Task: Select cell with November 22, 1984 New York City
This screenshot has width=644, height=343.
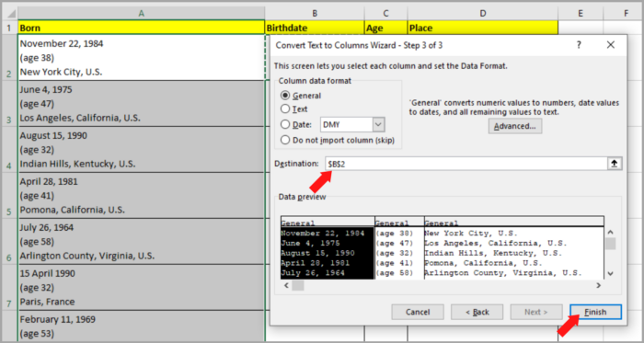Action: 141,57
